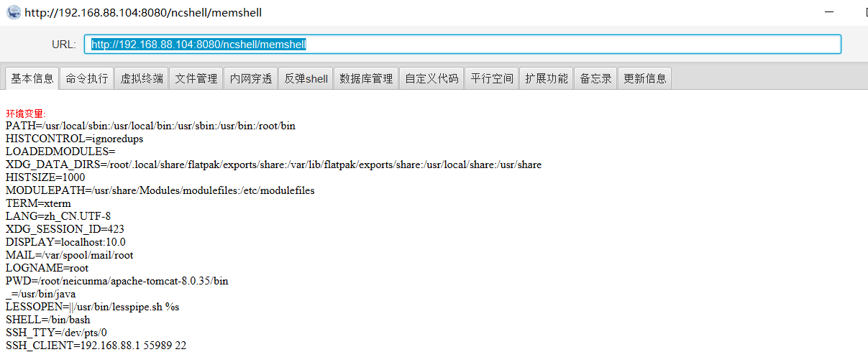Focus the URL address input field

click(462, 45)
